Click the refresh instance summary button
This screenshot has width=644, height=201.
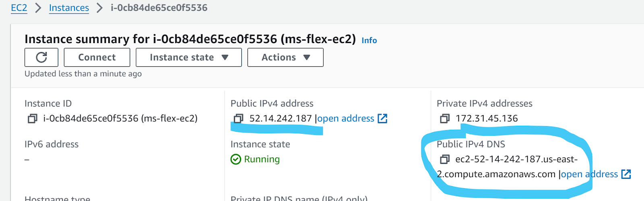[x=41, y=57]
